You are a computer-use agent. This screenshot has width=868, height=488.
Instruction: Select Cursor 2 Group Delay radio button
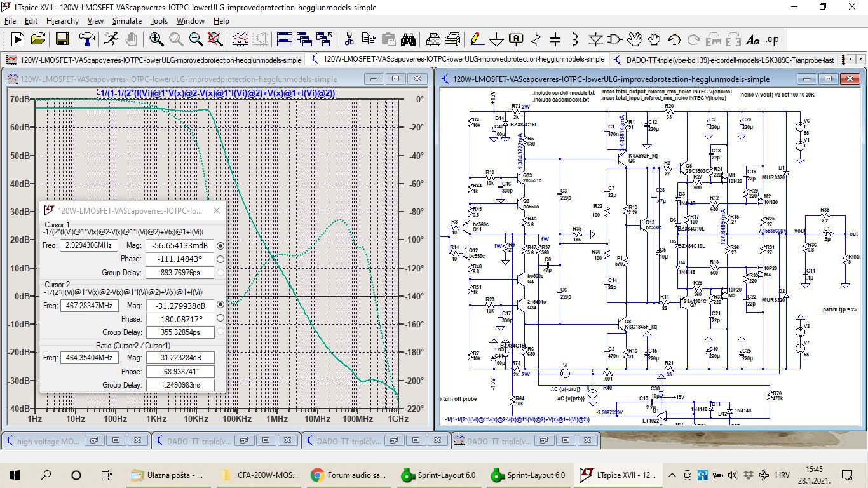(x=220, y=332)
